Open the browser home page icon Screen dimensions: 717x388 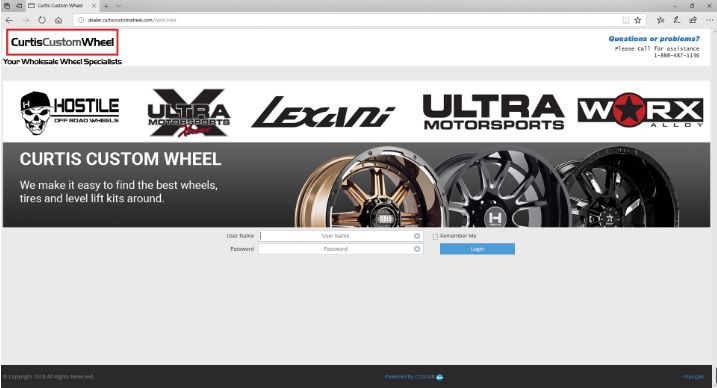[x=59, y=20]
